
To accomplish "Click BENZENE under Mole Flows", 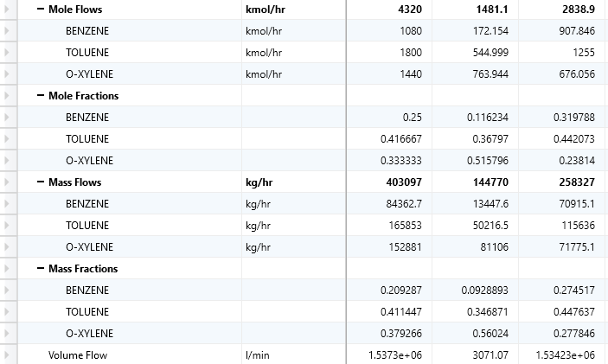I will [x=87, y=31].
